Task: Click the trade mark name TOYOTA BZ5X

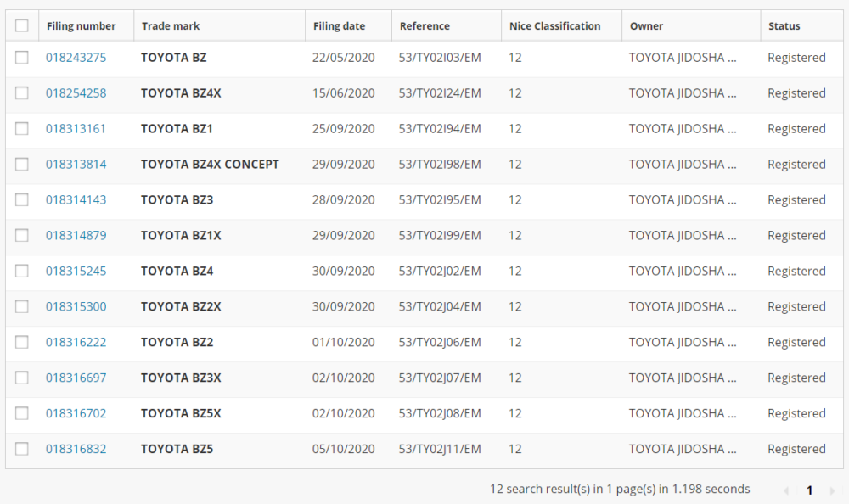Action: pos(181,413)
